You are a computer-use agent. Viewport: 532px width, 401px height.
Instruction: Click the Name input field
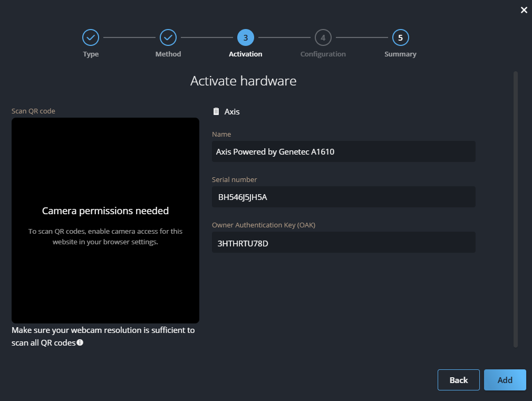(343, 151)
